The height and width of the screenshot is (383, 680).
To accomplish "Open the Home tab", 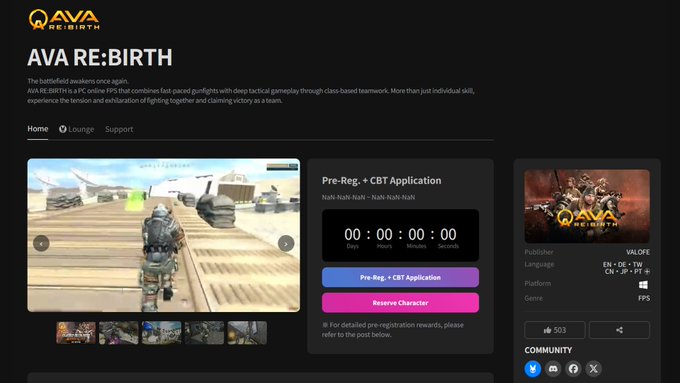I will coord(38,129).
